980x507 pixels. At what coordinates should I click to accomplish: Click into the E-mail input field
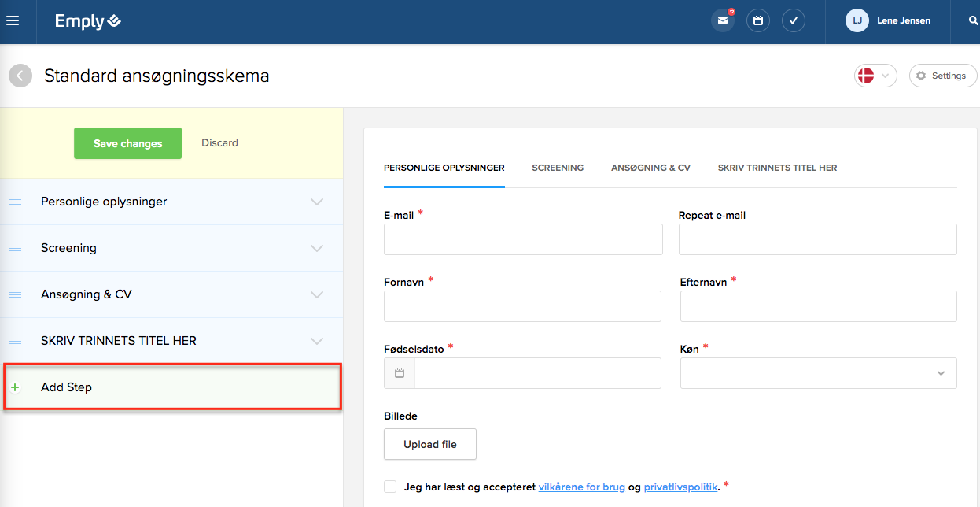tap(523, 239)
